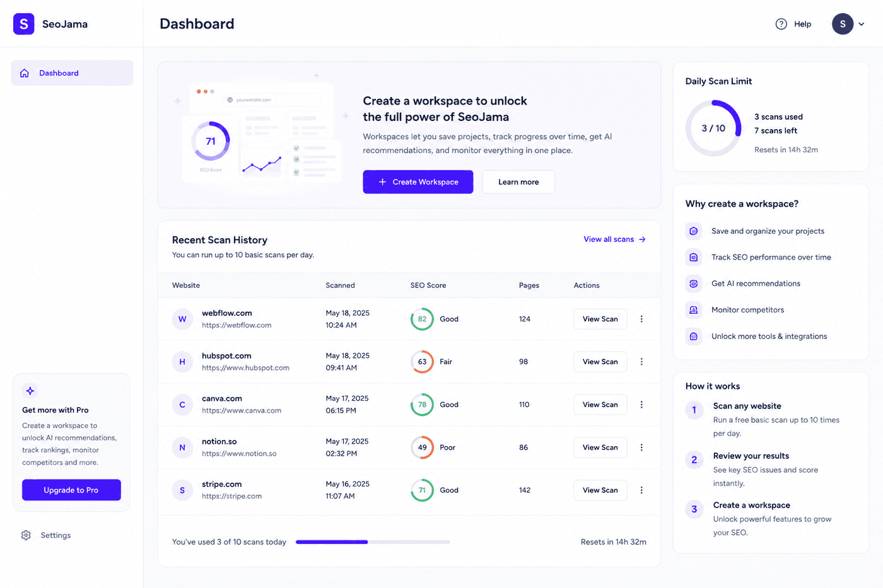This screenshot has width=883, height=588.
Task: Expand the user account dropdown chevron
Action: click(x=862, y=24)
